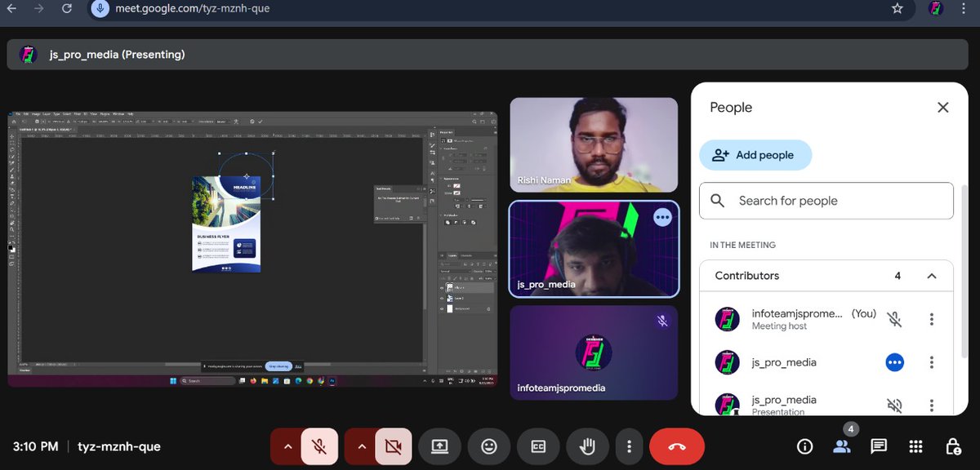Toggle your camera on or off
980x470 pixels.
point(393,446)
